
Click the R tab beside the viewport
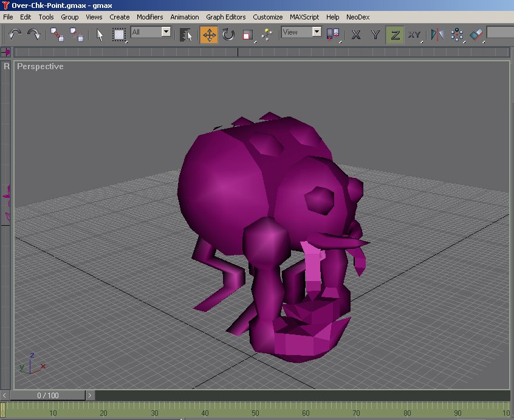pos(6,66)
